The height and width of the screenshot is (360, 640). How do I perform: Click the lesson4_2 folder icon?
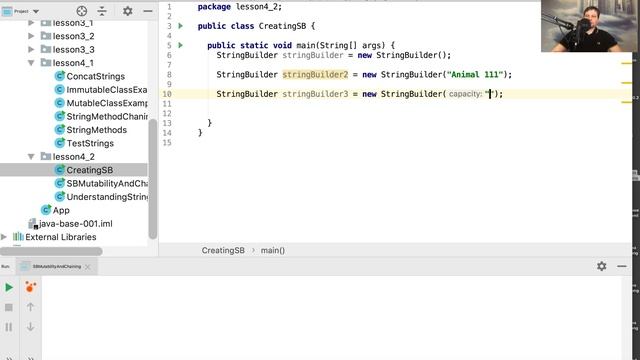(46, 156)
